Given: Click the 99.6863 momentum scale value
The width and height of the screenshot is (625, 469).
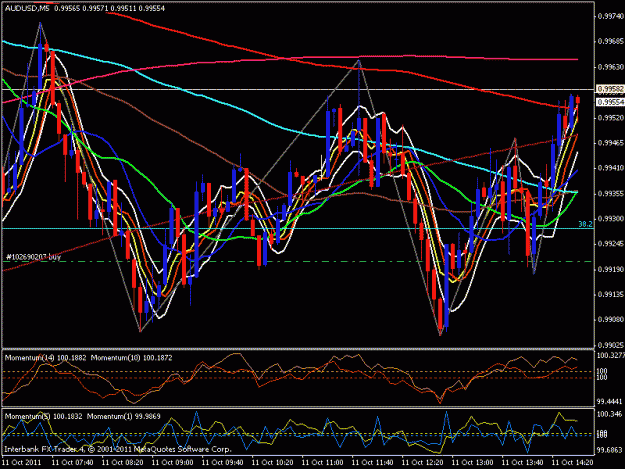Looking at the screenshot, I should click(x=609, y=450).
